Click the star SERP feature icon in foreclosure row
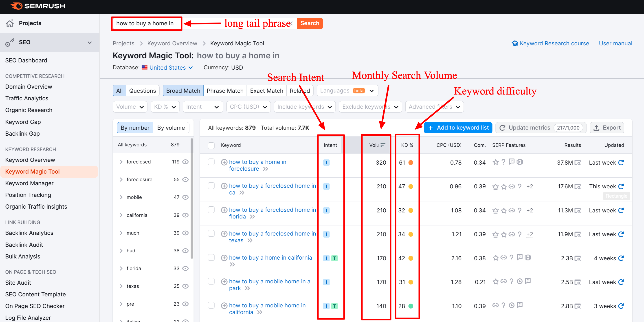This screenshot has height=322, width=644. pyautogui.click(x=495, y=162)
